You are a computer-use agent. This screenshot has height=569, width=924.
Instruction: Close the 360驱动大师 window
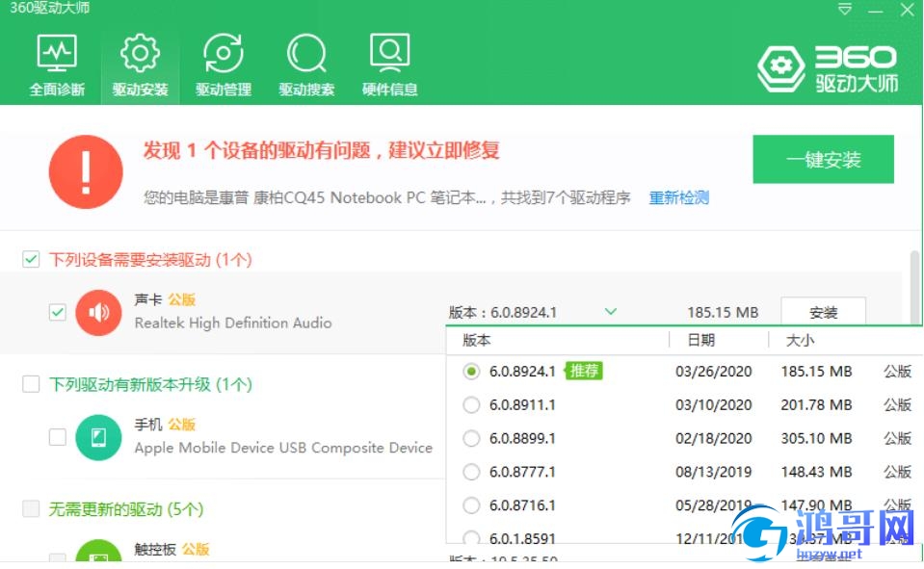[908, 10]
